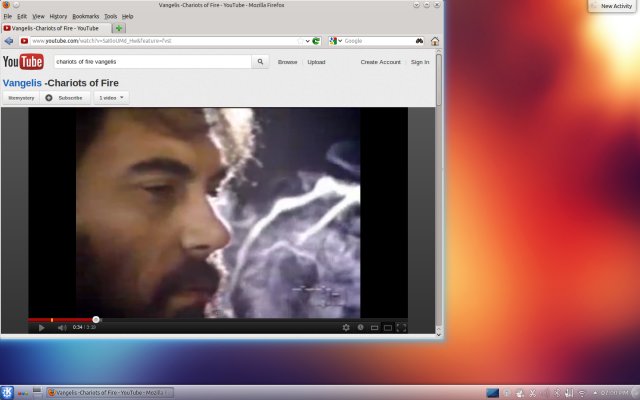The width and height of the screenshot is (640, 400).
Task: Open the video quality settings gear
Action: (x=346, y=327)
